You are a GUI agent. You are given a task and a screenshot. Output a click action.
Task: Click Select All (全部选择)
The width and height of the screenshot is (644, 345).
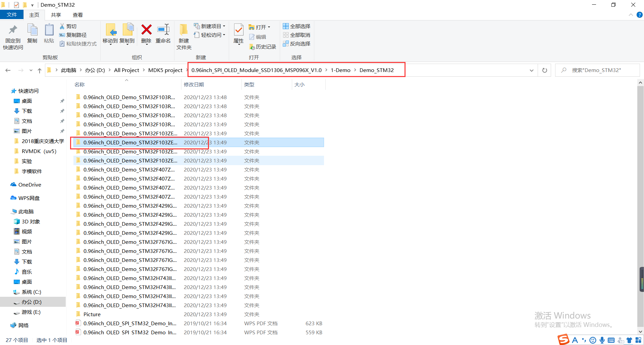[297, 26]
